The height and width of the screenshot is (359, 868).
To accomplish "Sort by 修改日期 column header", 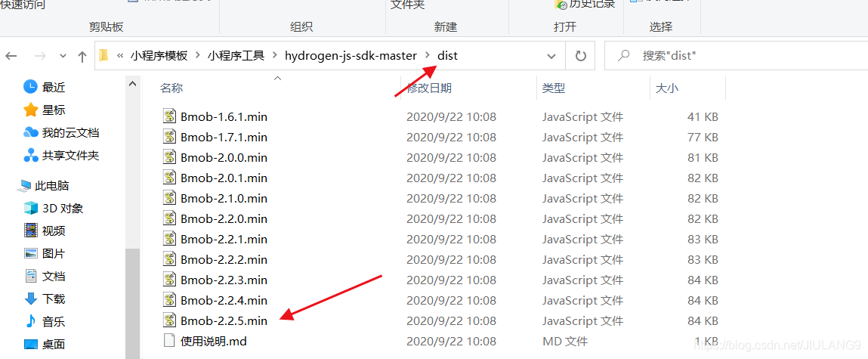I will [x=429, y=88].
